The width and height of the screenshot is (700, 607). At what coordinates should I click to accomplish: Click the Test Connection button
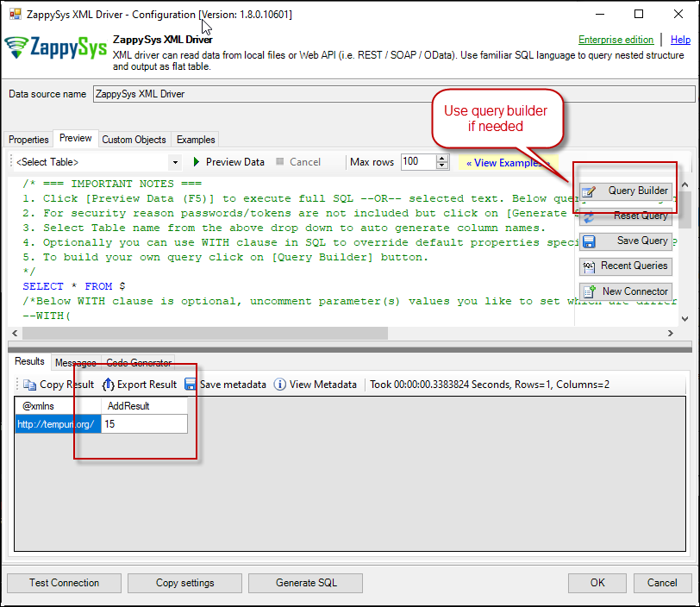pyautogui.click(x=65, y=583)
